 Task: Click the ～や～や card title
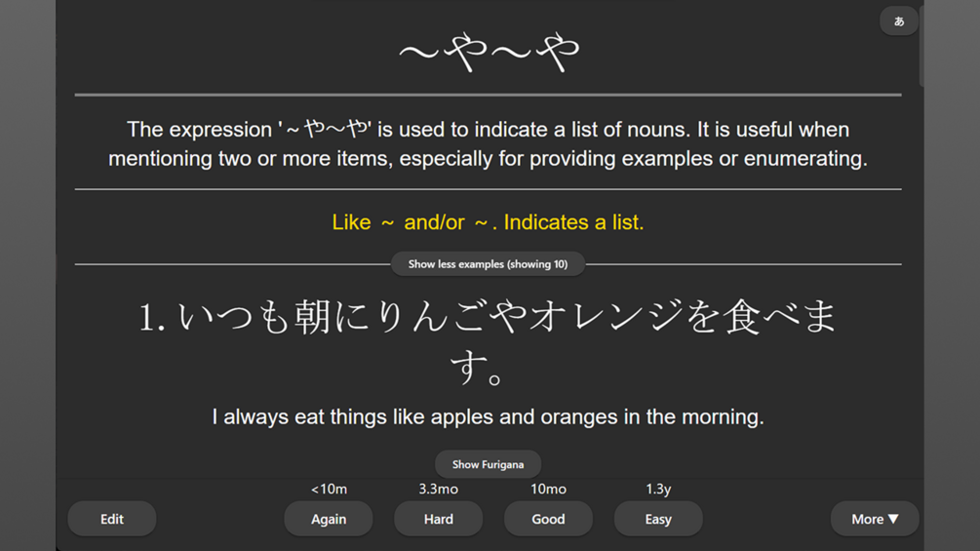pyautogui.click(x=489, y=53)
